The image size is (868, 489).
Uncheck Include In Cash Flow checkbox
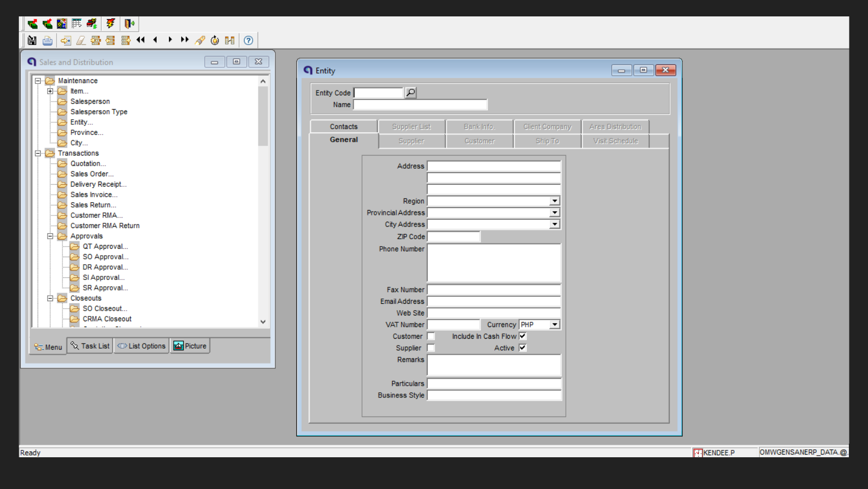coord(522,336)
